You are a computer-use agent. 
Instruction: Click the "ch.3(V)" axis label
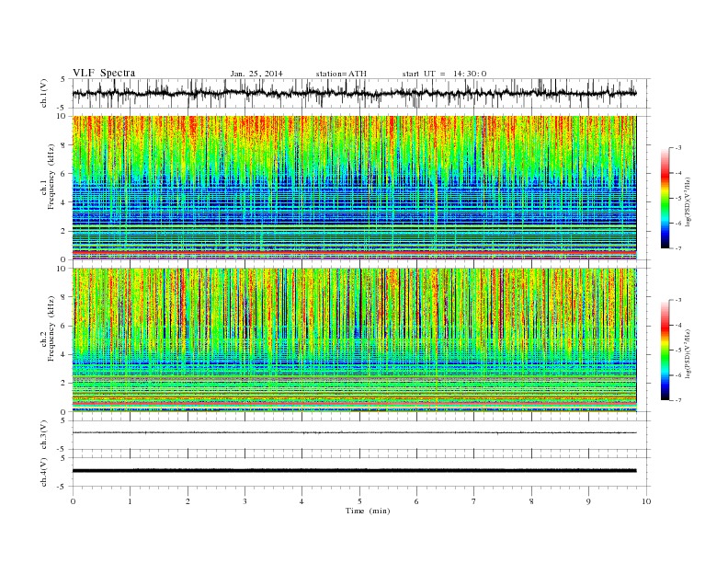coord(44,435)
